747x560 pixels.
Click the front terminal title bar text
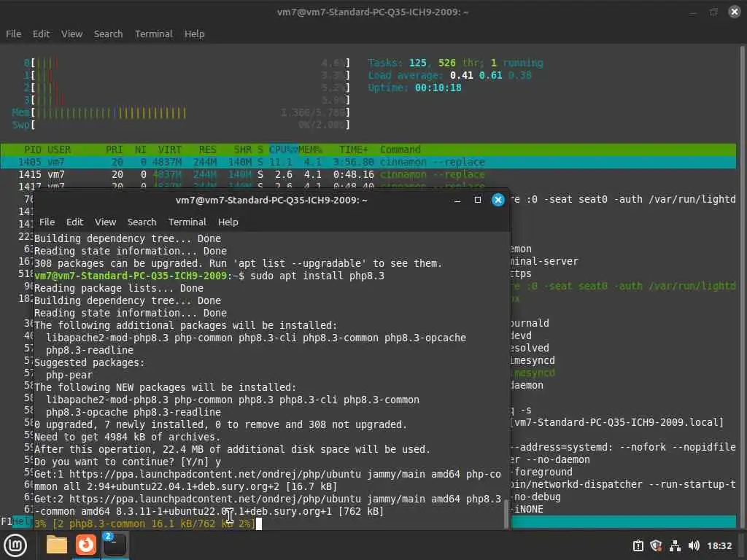coord(271,200)
